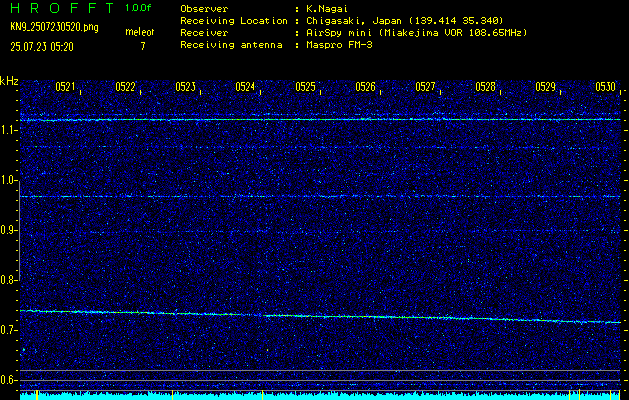Click the 0530 time axis label
This screenshot has width=629, height=400.
605,87
